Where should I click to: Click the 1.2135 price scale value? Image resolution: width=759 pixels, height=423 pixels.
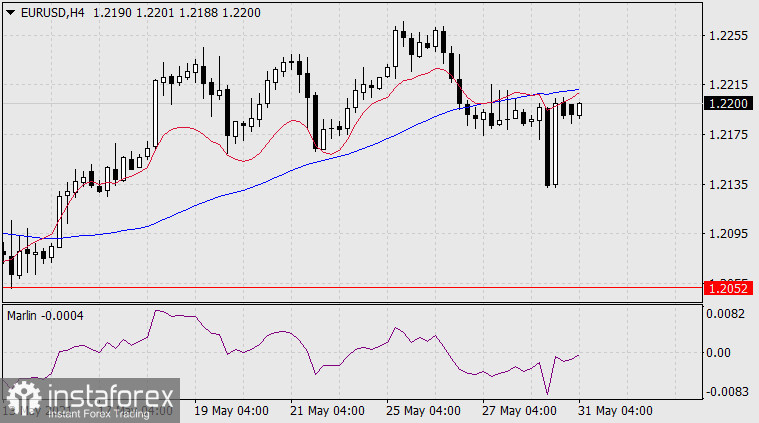[x=728, y=184]
